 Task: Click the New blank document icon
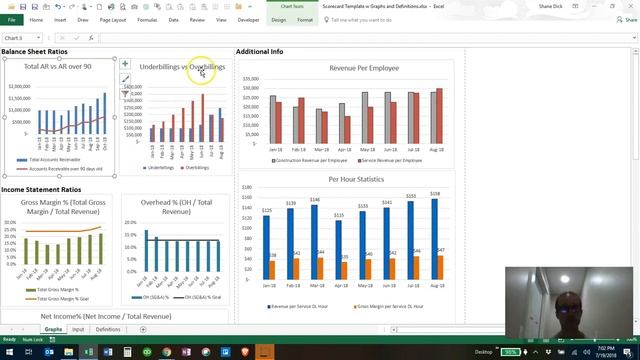pos(99,7)
